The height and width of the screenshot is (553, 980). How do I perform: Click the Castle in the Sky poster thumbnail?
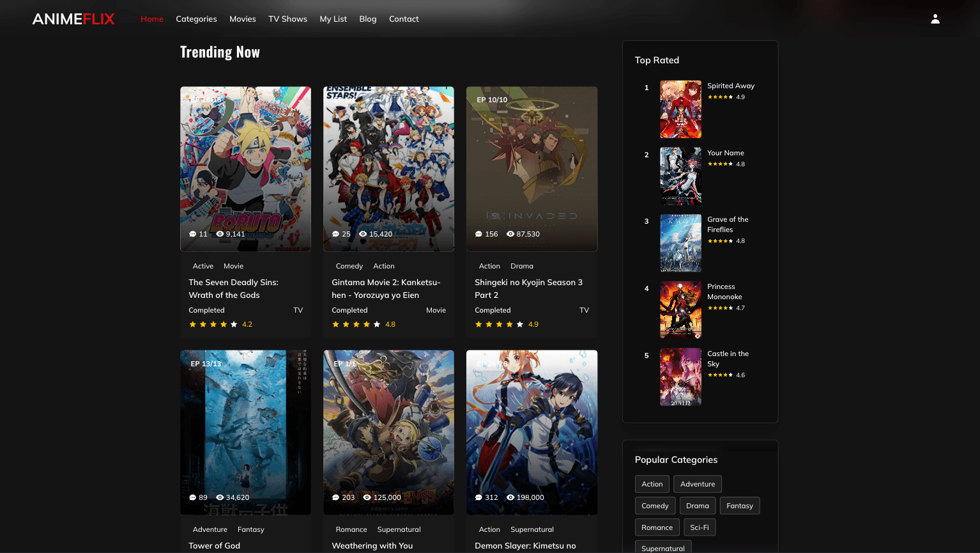[680, 377]
